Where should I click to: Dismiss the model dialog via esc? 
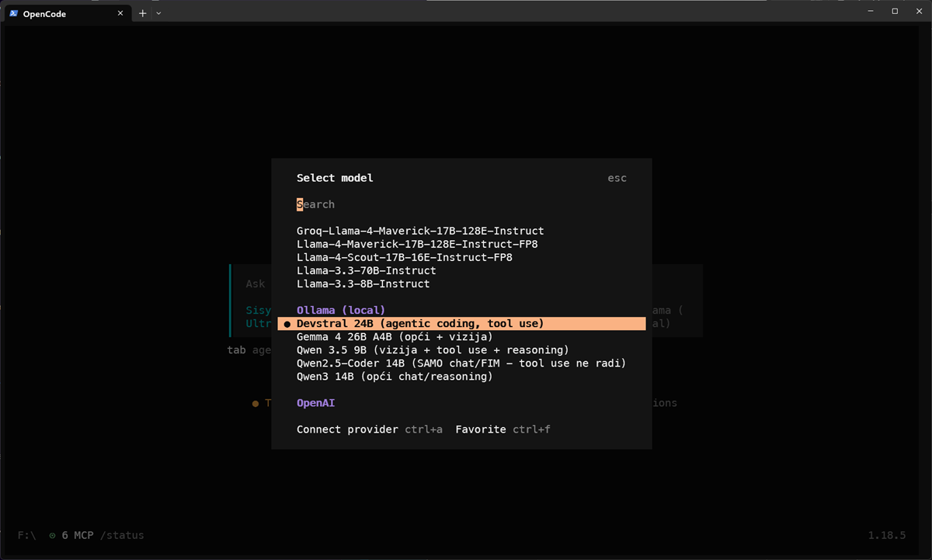click(617, 178)
